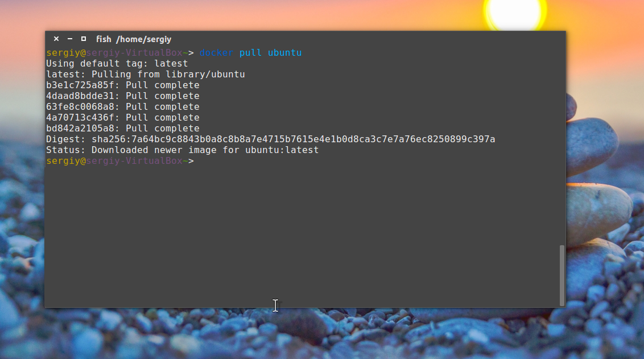
Task: Click the layer ID 63fe8c0068a8
Action: [x=80, y=107]
